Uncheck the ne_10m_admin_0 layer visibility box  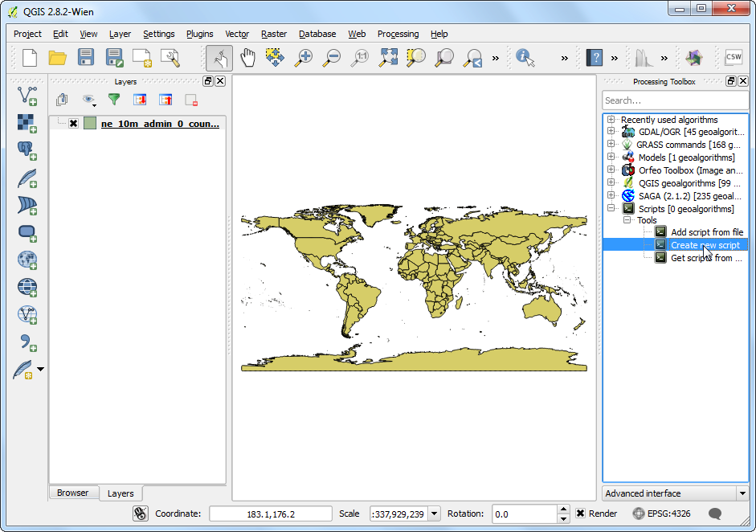(73, 124)
